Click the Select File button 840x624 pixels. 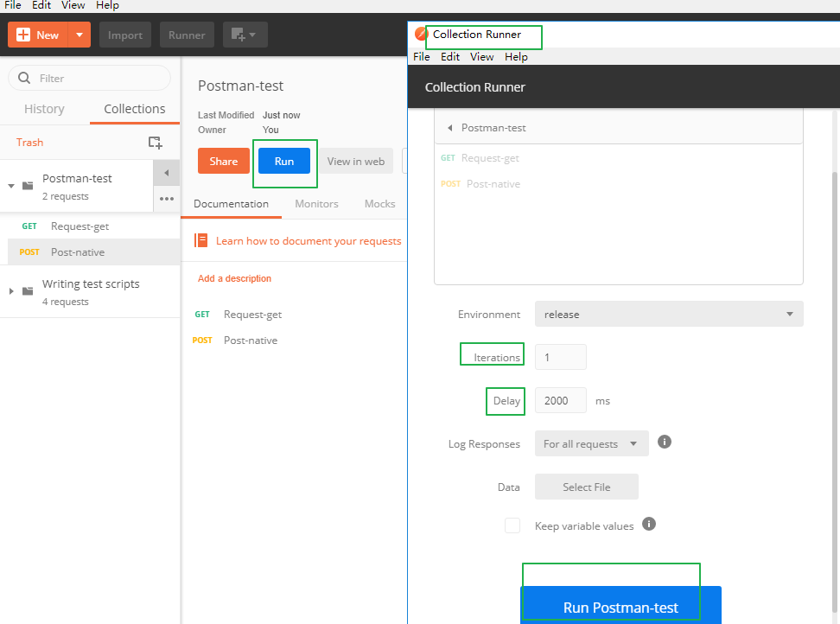coord(586,487)
